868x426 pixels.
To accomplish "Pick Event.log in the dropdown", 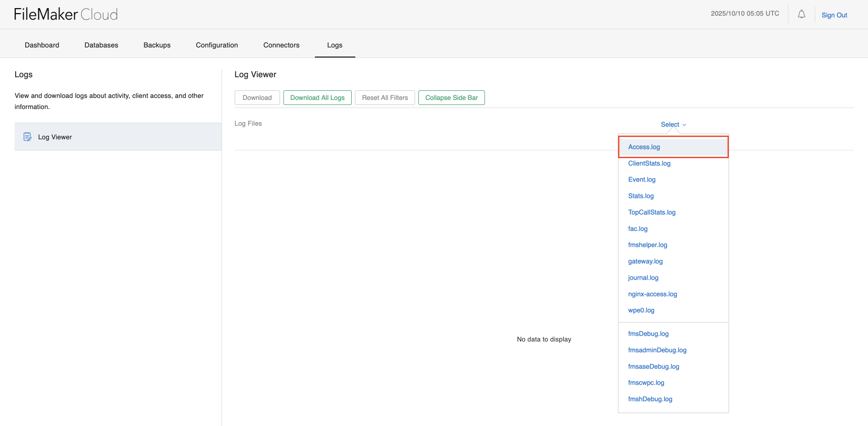I will pos(641,180).
